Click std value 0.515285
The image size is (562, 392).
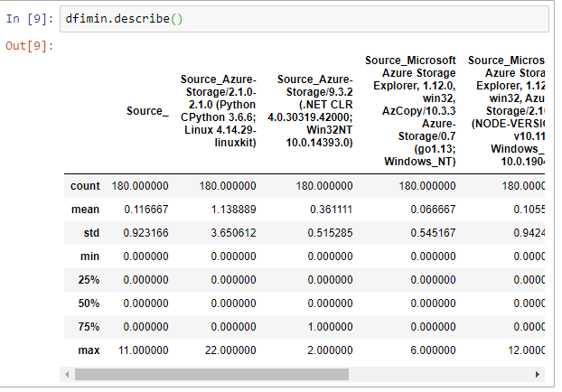330,233
